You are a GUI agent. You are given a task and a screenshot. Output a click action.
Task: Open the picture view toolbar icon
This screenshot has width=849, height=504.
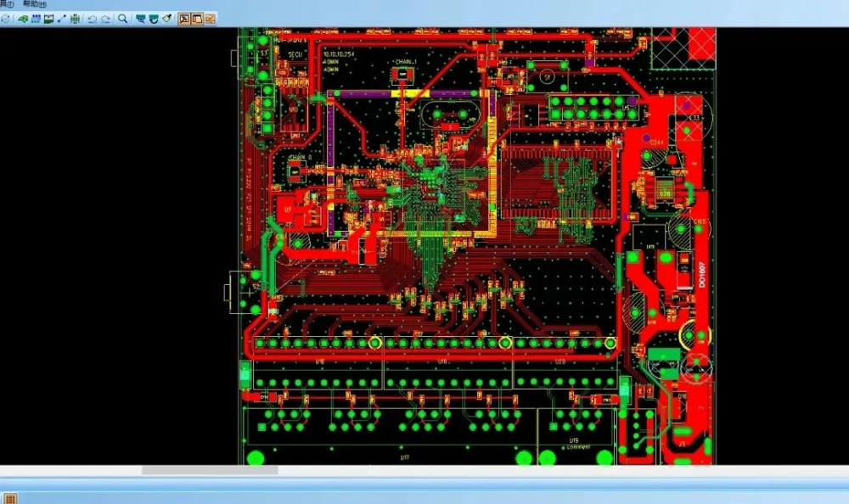point(48,19)
